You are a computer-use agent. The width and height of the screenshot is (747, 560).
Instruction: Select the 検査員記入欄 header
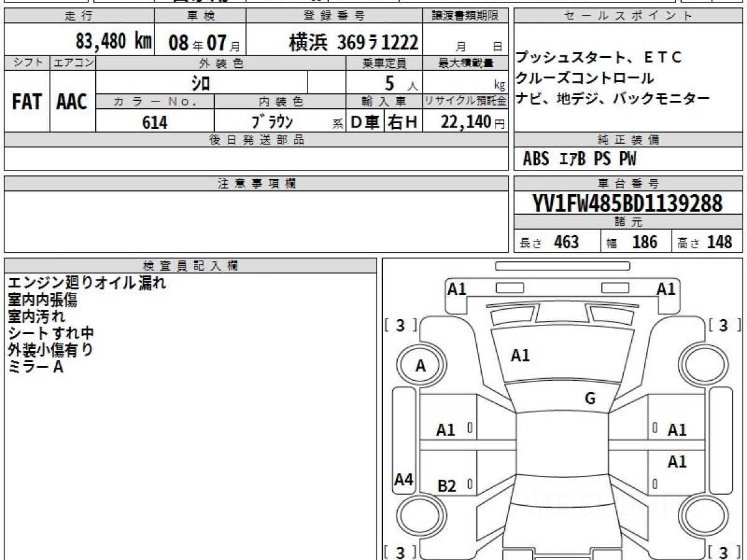[190, 265]
